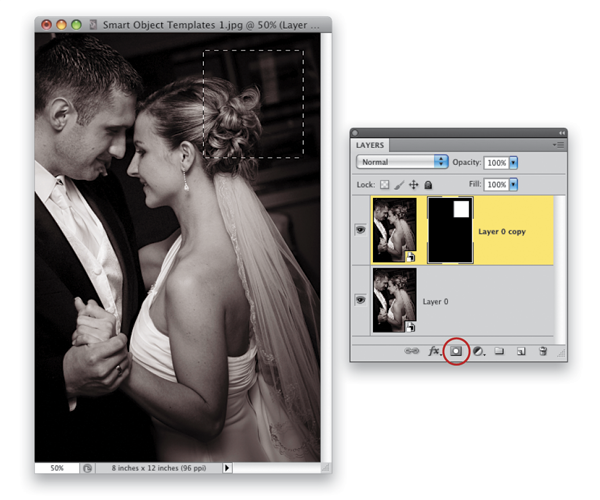Close the document with the red button

(46, 25)
